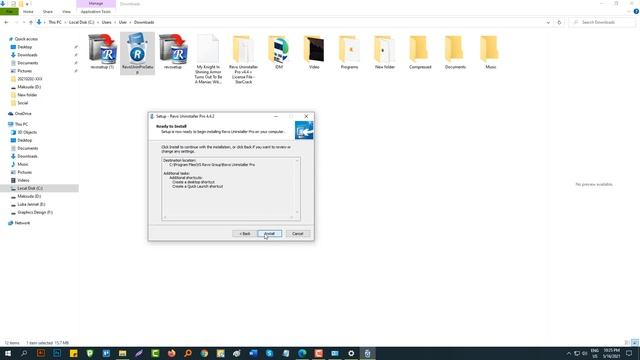Select OneDrive in navigation pane

pos(23,113)
